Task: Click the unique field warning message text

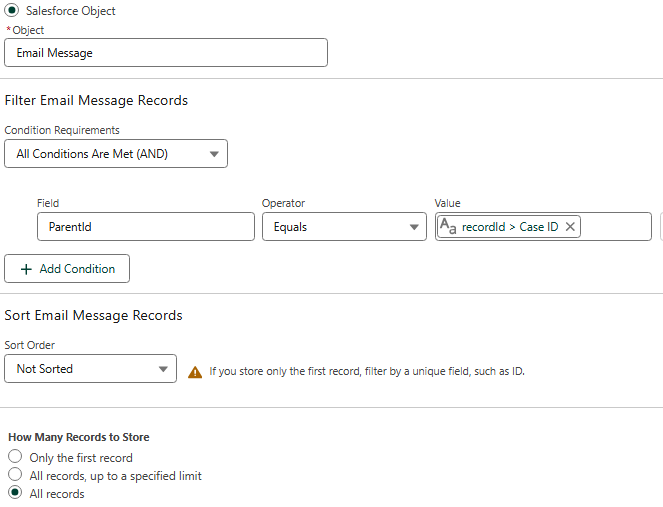Action: click(x=366, y=371)
